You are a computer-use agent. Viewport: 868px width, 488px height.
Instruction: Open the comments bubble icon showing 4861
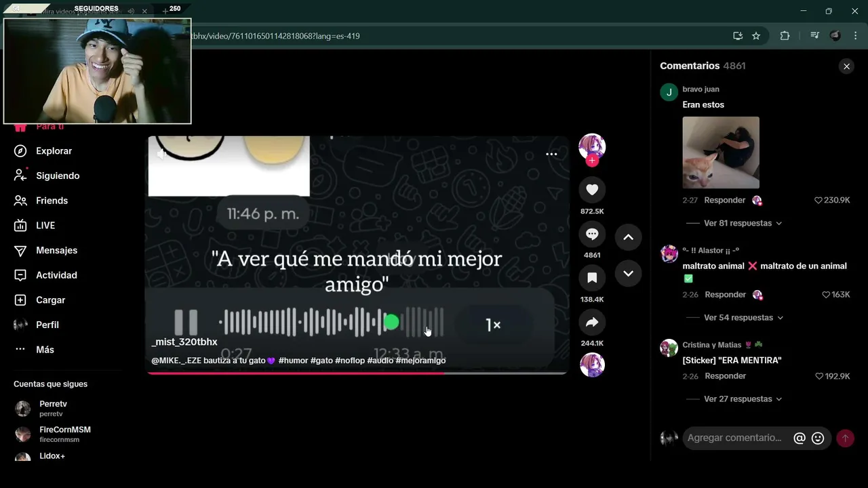(x=592, y=234)
